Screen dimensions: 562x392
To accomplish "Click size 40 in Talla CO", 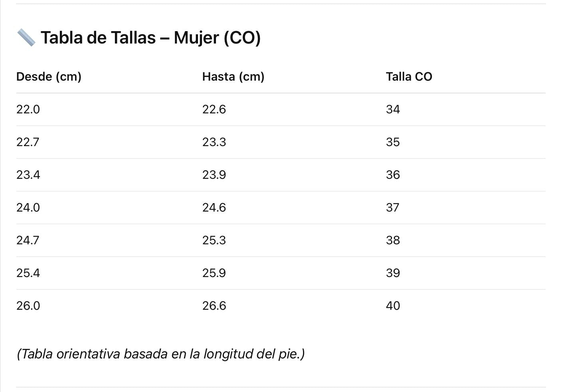I will (x=393, y=306).
